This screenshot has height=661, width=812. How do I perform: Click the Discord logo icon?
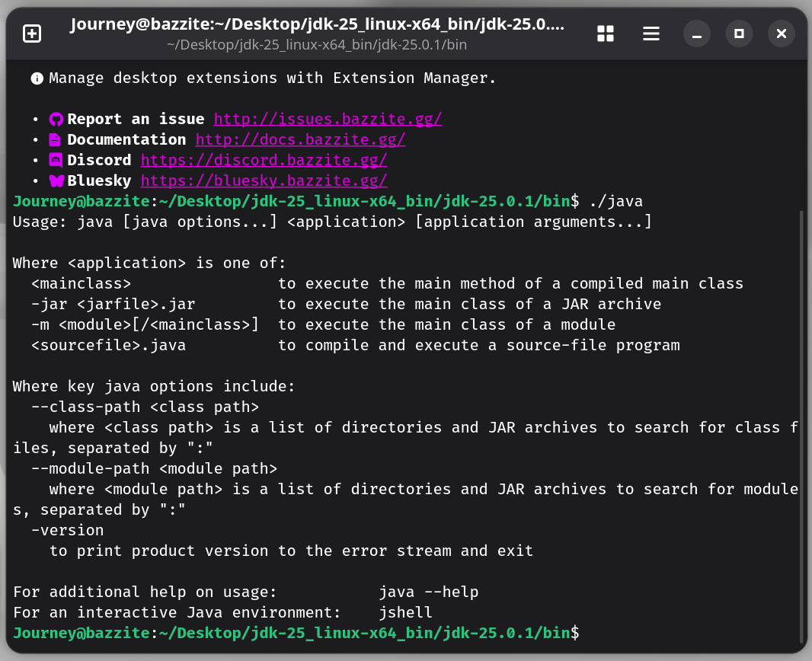tap(56, 160)
